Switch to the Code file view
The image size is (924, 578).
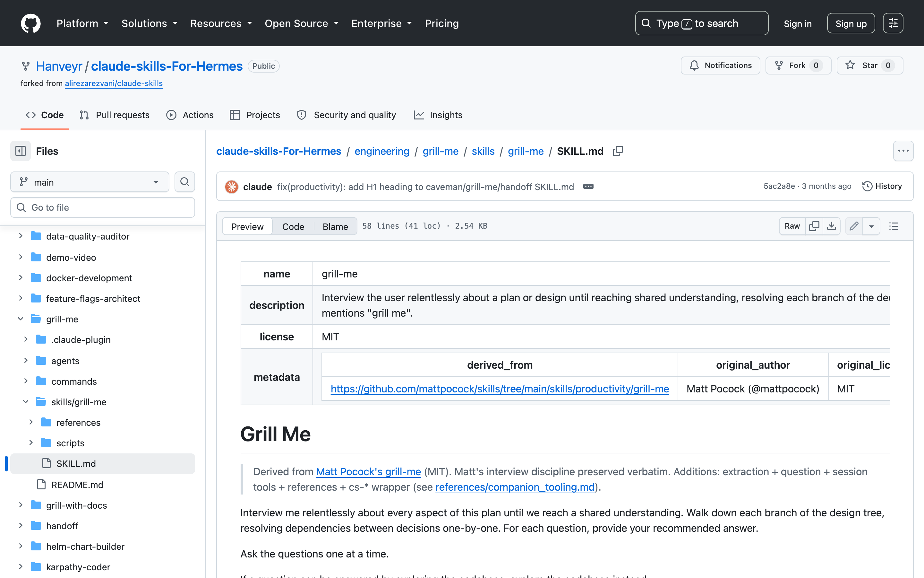293,226
